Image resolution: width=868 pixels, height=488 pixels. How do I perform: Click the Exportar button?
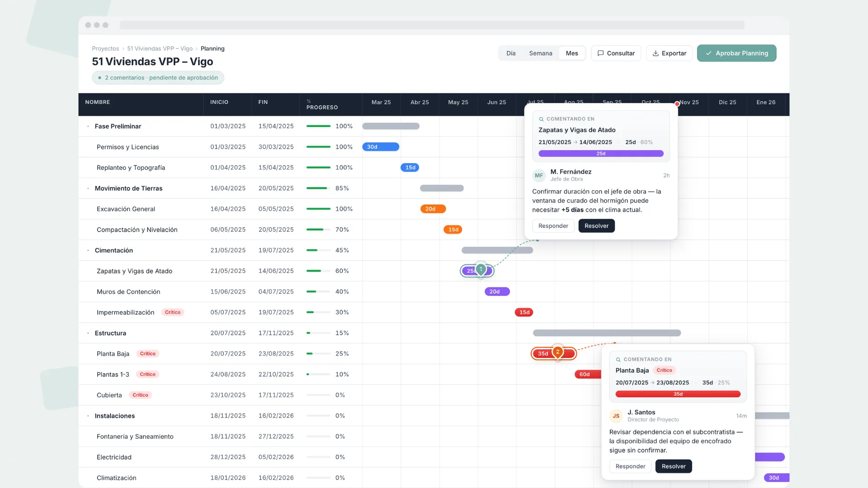tap(669, 53)
